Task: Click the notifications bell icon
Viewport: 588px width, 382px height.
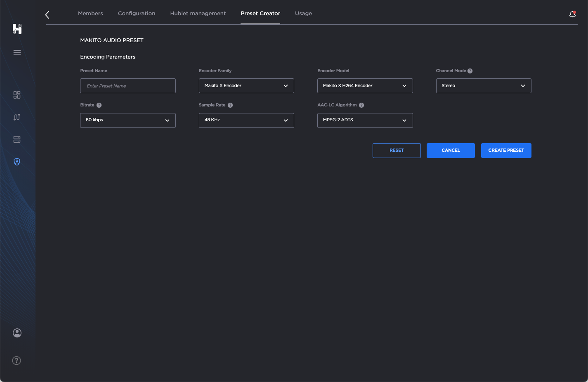Action: pos(572,14)
